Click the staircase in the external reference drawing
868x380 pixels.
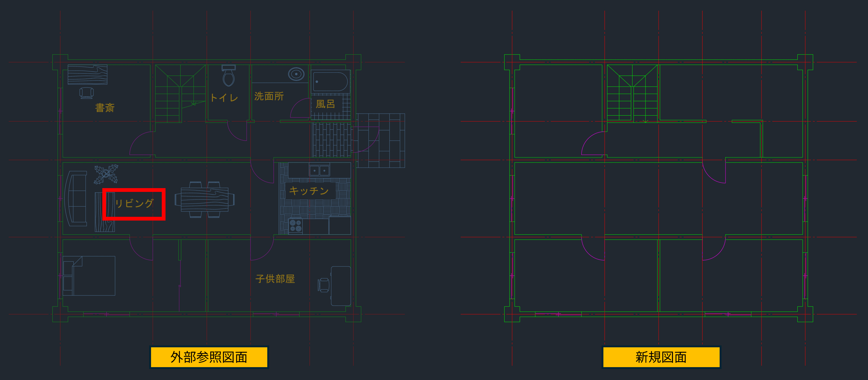pos(180,94)
